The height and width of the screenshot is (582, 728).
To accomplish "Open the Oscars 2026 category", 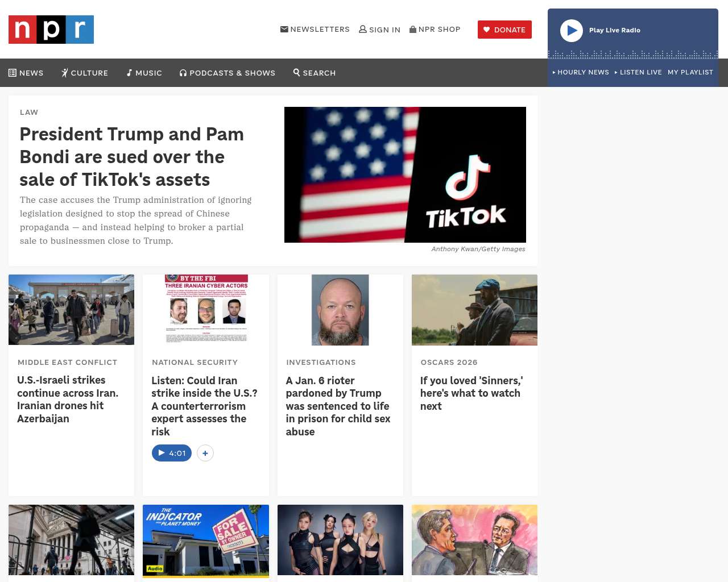I will pos(449,362).
